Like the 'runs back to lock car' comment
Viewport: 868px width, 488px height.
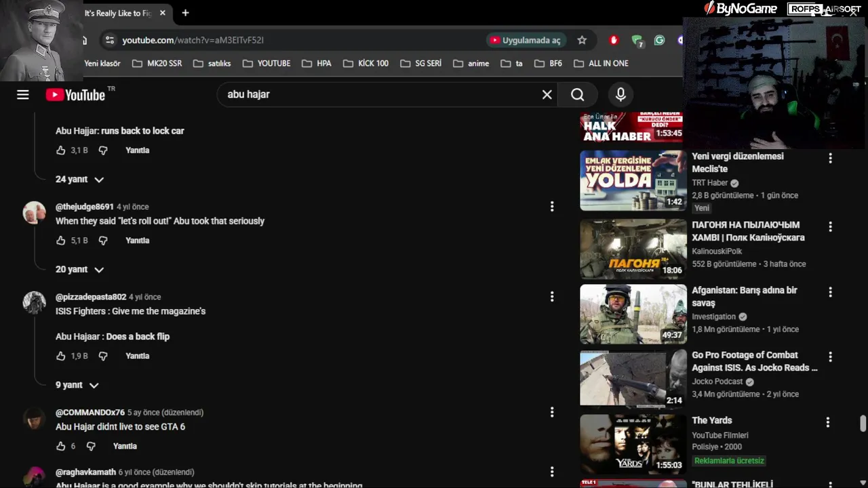click(61, 150)
